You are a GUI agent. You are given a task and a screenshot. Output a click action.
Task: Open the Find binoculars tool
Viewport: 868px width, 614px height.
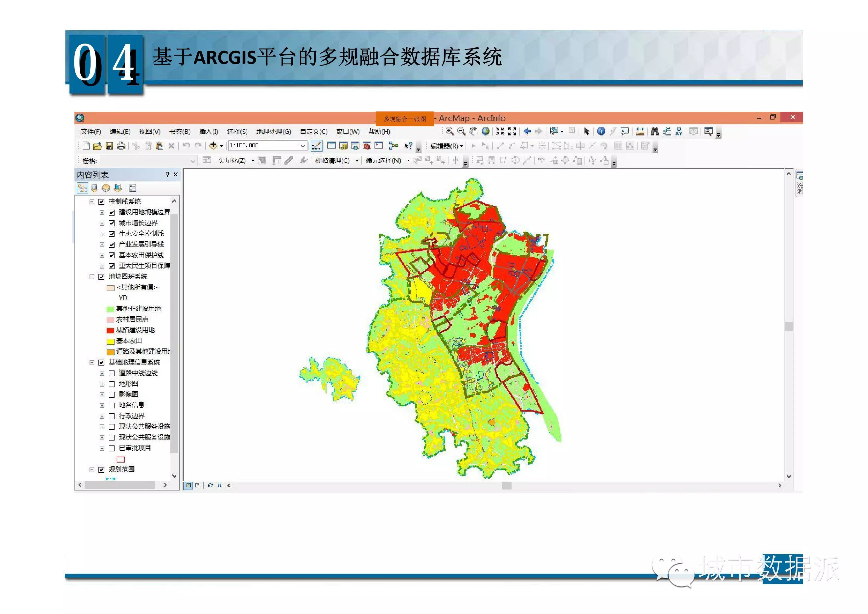point(655,131)
